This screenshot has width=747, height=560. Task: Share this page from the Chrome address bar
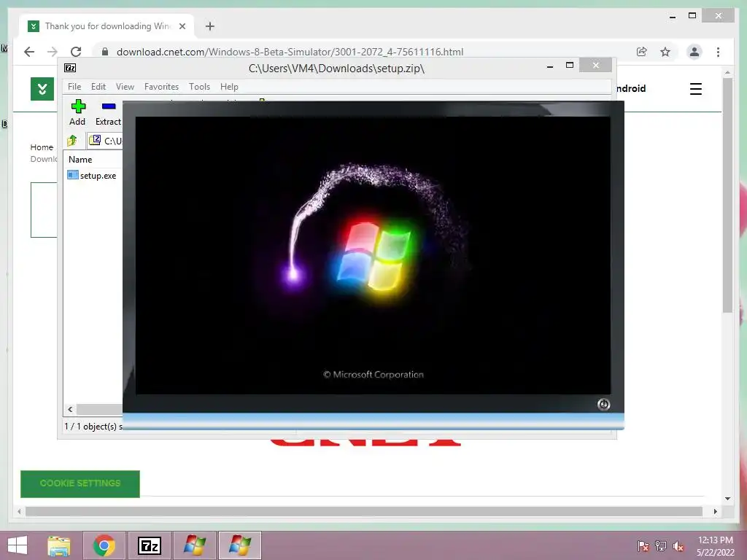coord(642,52)
